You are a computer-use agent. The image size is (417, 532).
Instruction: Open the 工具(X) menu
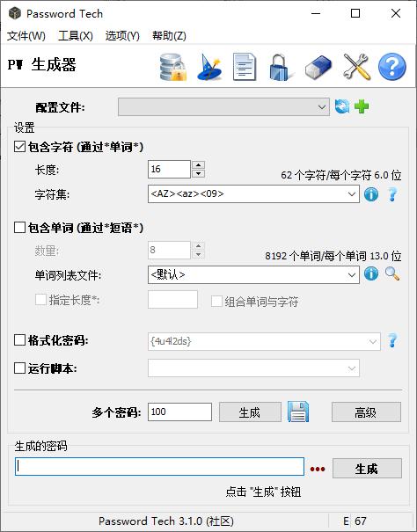pyautogui.click(x=76, y=36)
